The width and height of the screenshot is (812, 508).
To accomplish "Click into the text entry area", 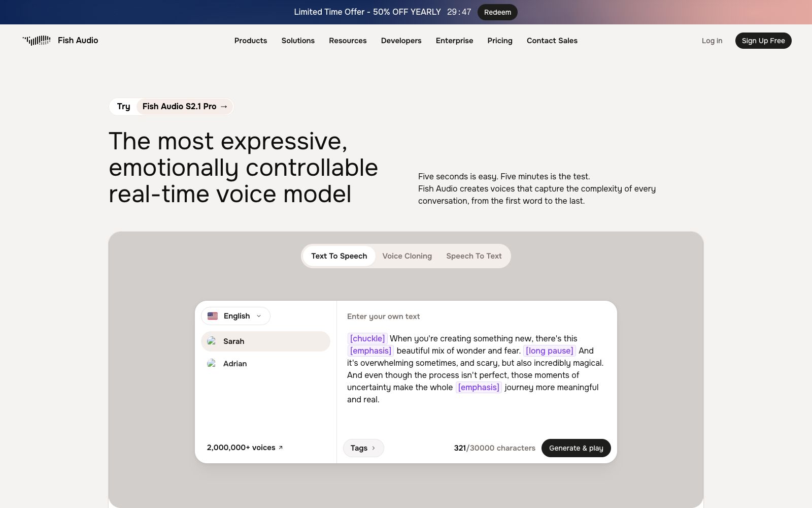I will pos(477,368).
